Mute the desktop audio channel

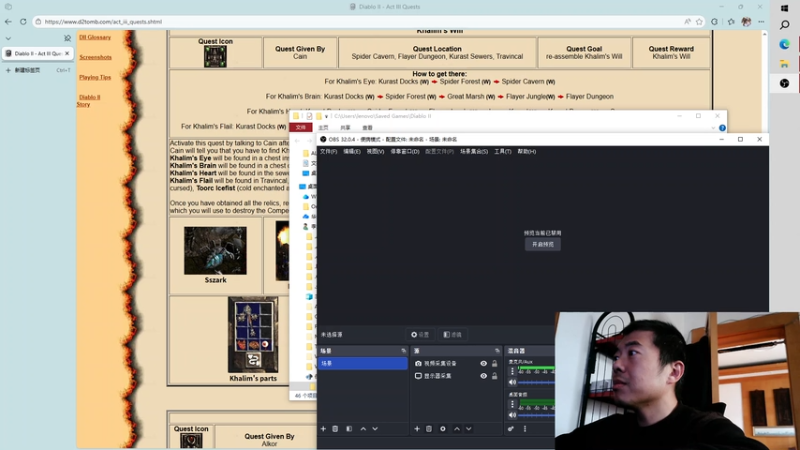[512, 415]
